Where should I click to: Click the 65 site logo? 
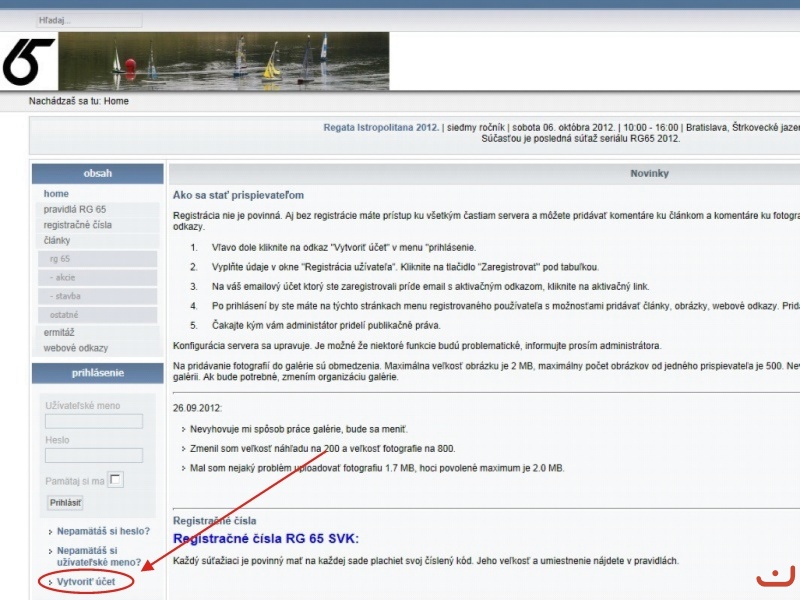[x=28, y=62]
